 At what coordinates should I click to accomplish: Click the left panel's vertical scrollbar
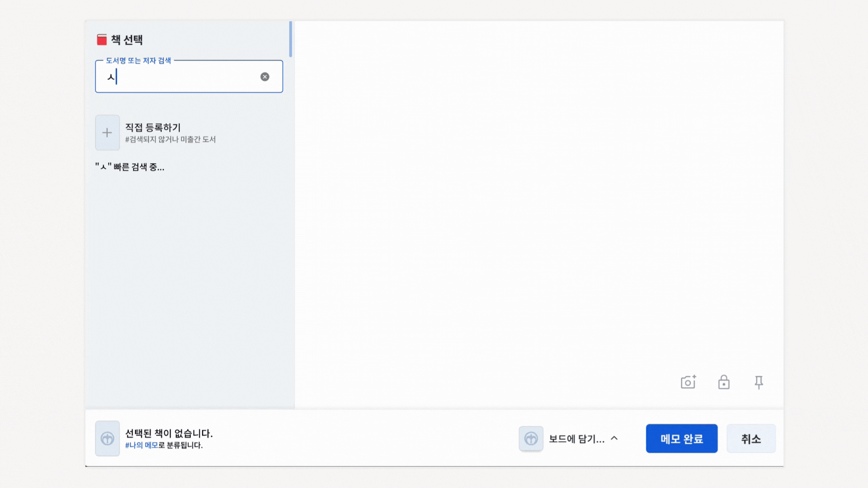[x=290, y=39]
